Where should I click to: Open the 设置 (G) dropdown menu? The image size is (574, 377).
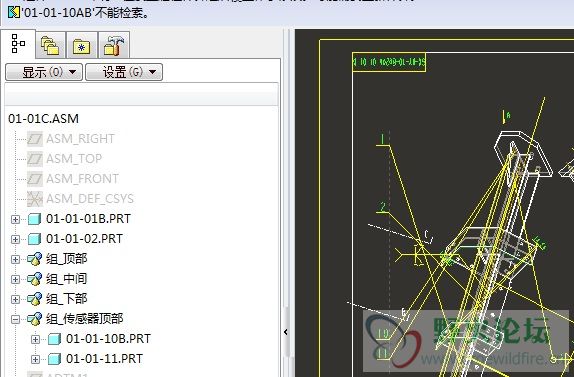[x=124, y=72]
